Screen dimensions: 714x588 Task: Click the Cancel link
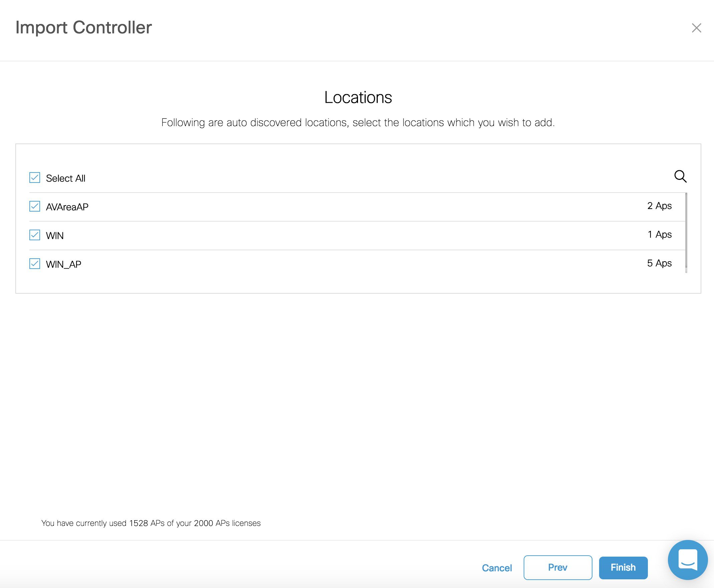[497, 568]
